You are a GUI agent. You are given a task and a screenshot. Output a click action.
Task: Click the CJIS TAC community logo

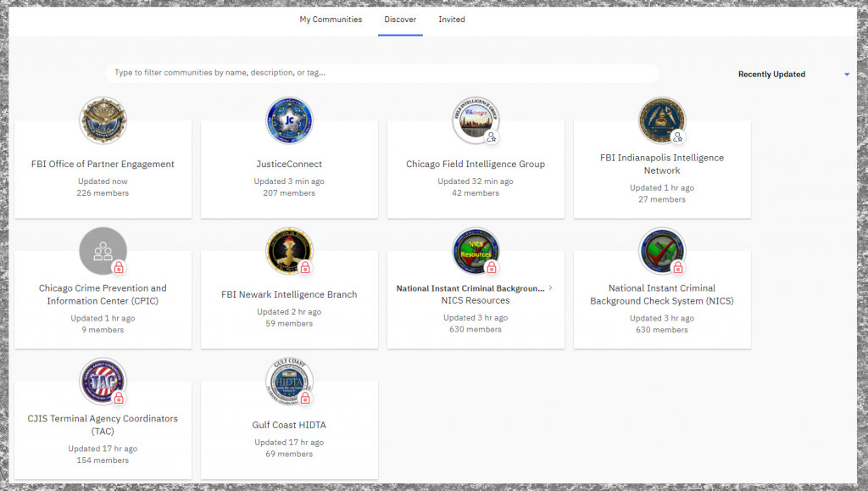[x=103, y=382]
